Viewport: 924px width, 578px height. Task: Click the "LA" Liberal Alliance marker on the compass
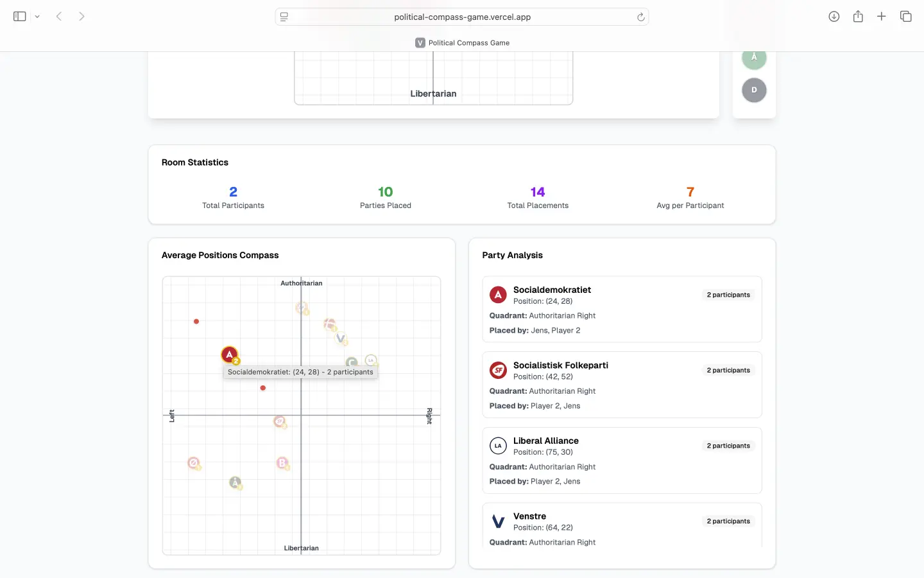371,360
